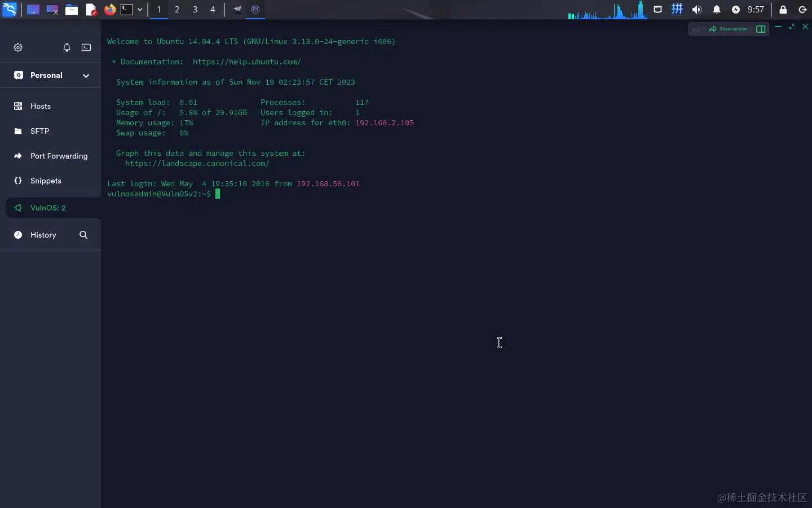Screen dimensions: 812x508
Task: Click the 'System information as of' line
Action: click(x=236, y=82)
